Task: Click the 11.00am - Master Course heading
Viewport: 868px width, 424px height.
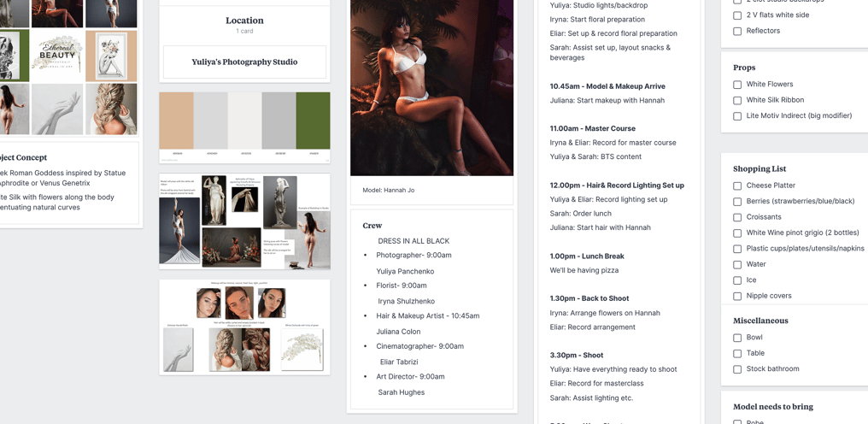Action: (592, 128)
